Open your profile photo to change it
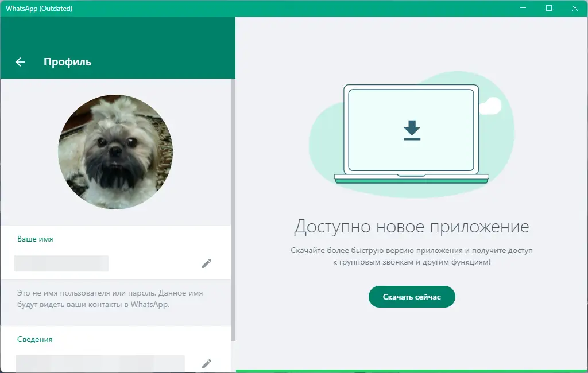The image size is (588, 373). pos(117,151)
